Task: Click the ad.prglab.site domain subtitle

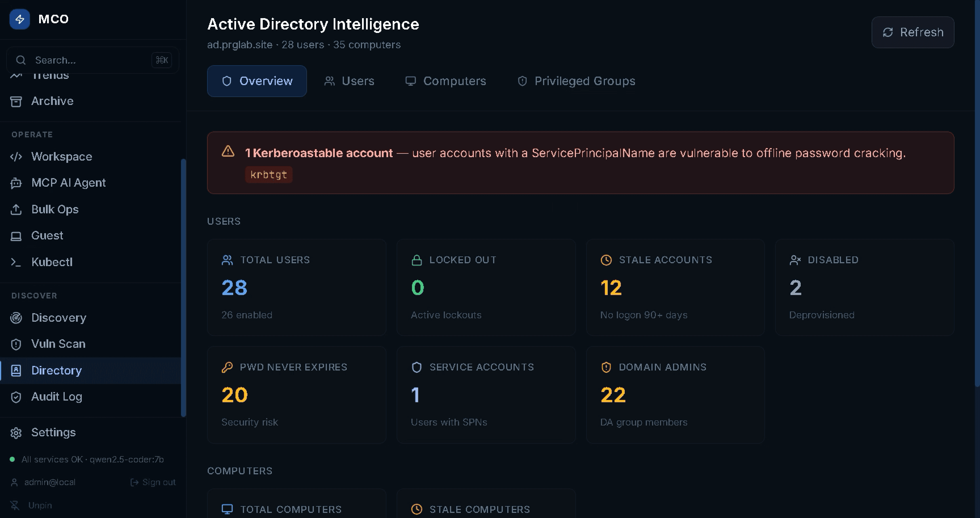Action: pyautogui.click(x=240, y=45)
